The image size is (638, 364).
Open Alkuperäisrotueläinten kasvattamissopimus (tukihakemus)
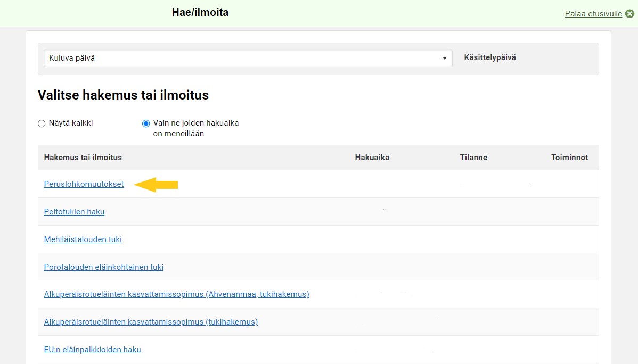(x=151, y=321)
